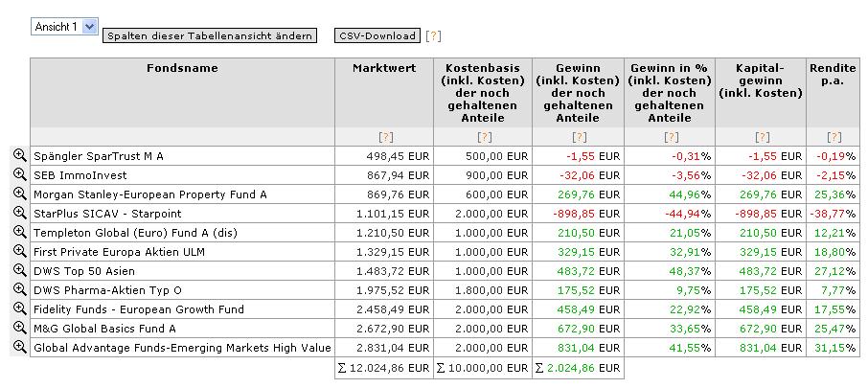Click the CSV-Download button
This screenshot has height=388, width=868.
377,36
